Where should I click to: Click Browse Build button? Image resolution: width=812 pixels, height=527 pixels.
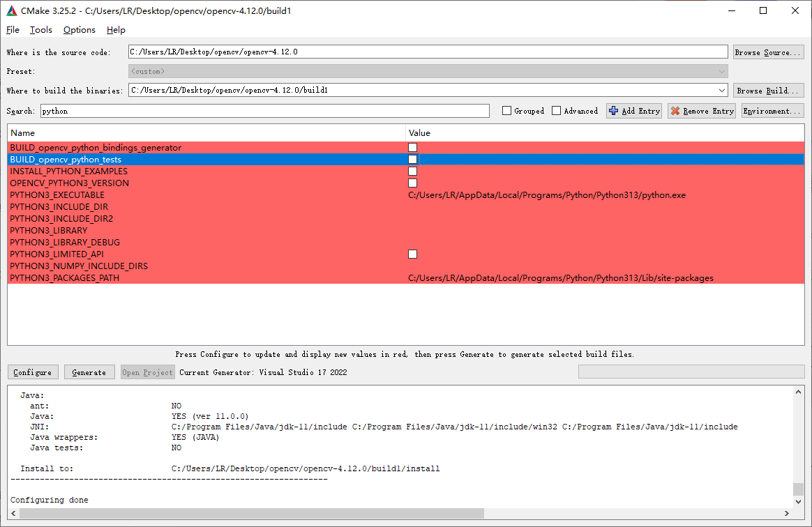coord(769,91)
